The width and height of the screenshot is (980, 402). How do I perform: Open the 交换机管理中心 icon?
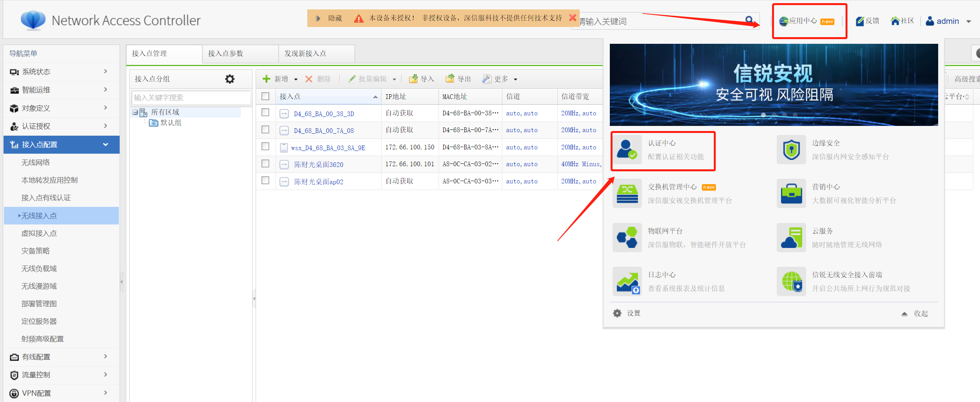(627, 193)
